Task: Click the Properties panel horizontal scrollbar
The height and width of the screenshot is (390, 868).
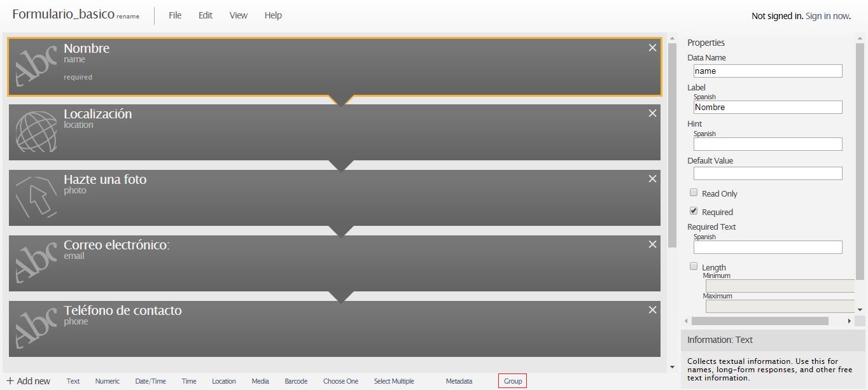Action: 760,321
